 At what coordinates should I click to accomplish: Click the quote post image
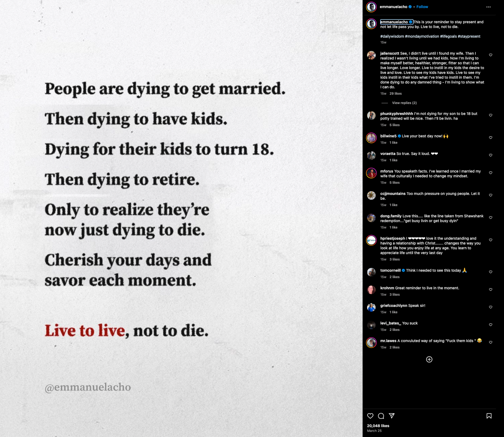181,218
